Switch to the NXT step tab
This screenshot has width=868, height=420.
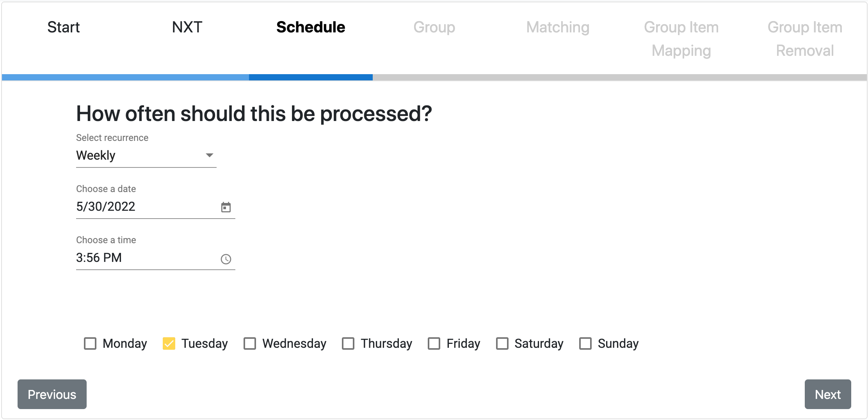coord(187,27)
